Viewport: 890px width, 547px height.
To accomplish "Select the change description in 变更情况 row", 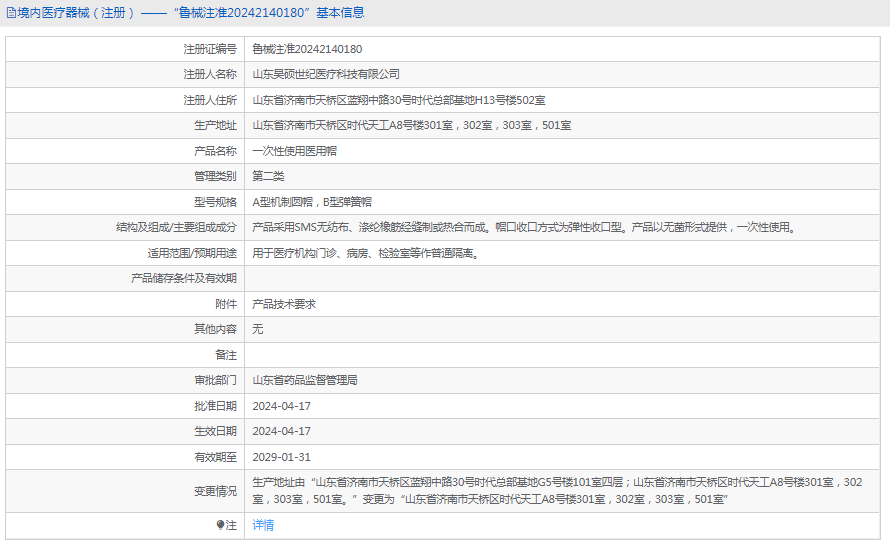I will [x=557, y=491].
